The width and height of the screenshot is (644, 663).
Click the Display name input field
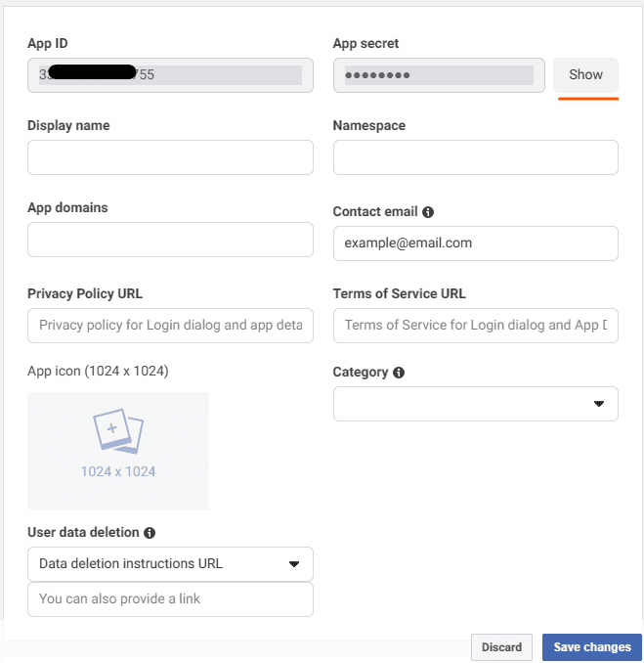click(x=170, y=157)
